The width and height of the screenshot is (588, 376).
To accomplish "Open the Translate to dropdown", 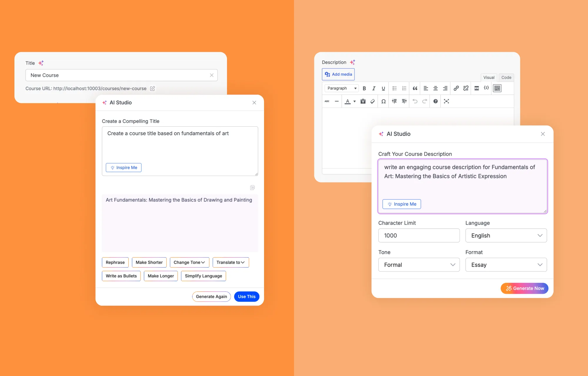I will click(231, 262).
